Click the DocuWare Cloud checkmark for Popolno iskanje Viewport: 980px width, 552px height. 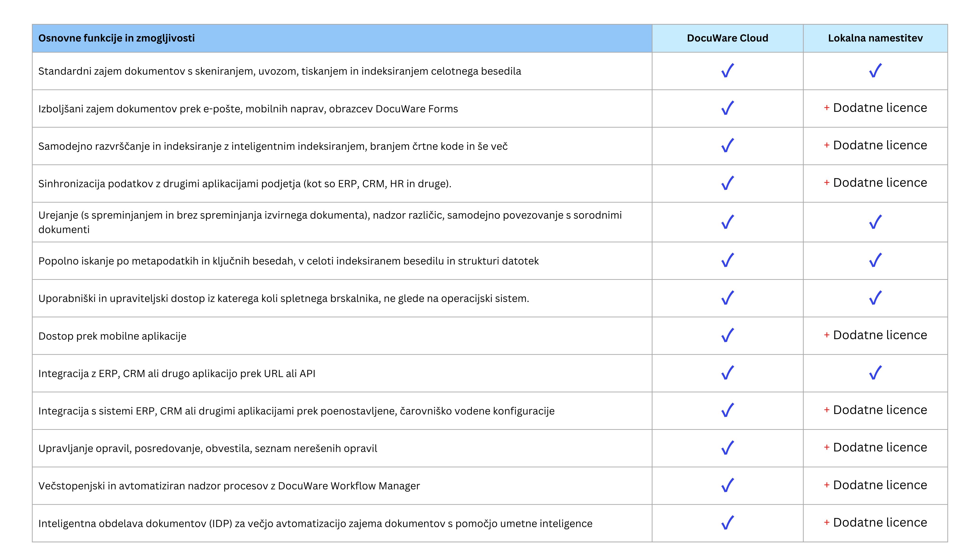click(x=727, y=261)
